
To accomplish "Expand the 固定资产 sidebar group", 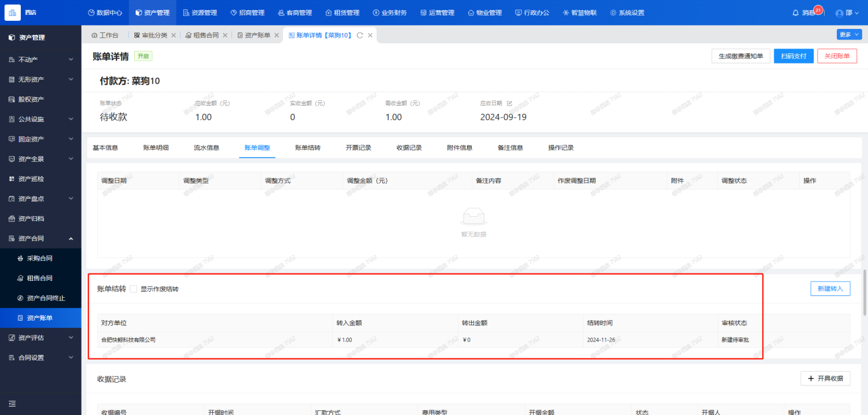I will [x=41, y=139].
